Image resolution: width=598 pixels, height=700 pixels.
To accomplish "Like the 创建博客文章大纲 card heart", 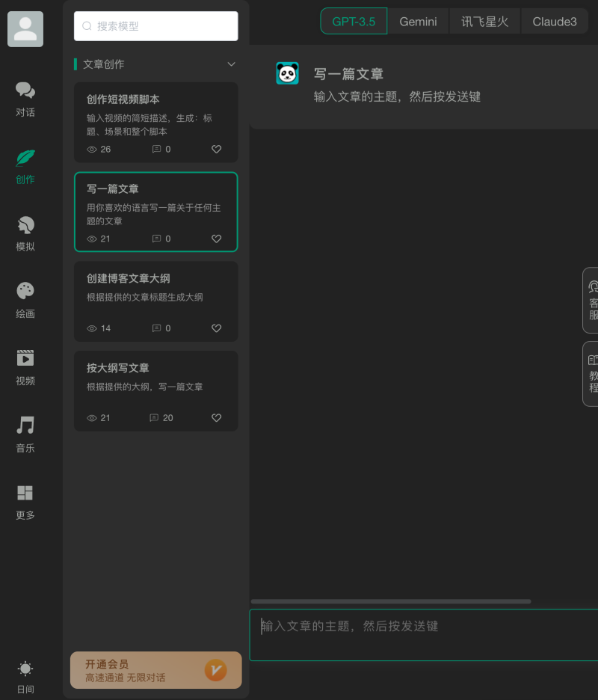I will 217,328.
